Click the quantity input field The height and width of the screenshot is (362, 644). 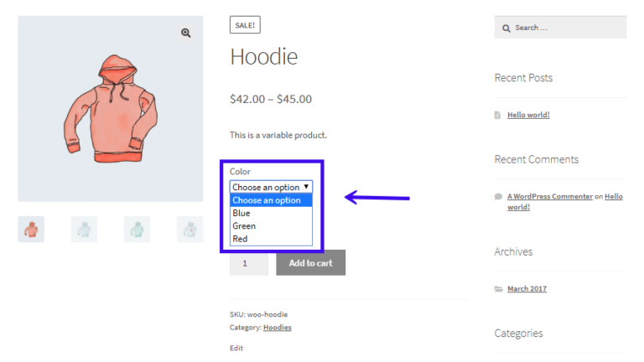248,262
